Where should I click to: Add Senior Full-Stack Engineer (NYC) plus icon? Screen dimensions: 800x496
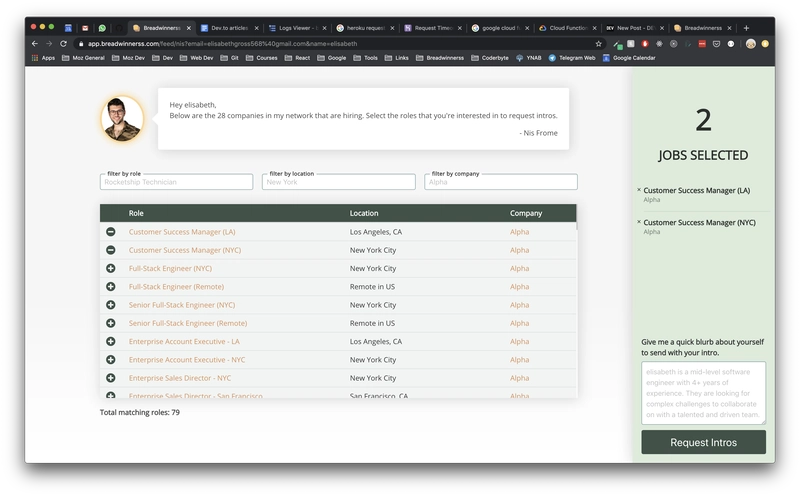(x=111, y=305)
